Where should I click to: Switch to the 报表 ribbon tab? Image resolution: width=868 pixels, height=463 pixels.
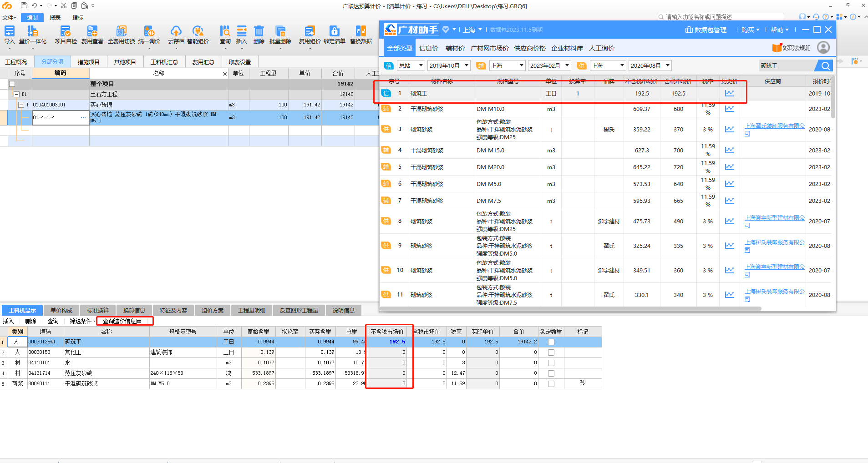click(x=55, y=18)
